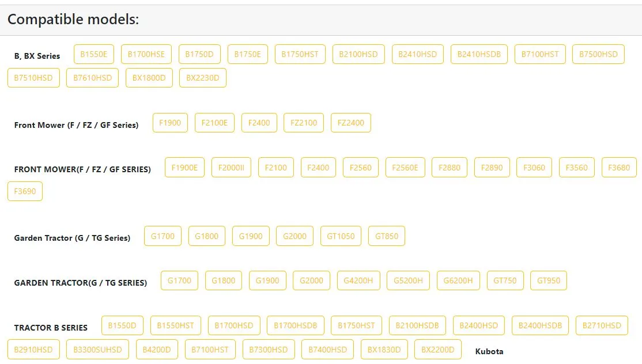Screen dimensions: 642x364
Task: Select the B1700HSE compatible model
Action: tap(146, 54)
